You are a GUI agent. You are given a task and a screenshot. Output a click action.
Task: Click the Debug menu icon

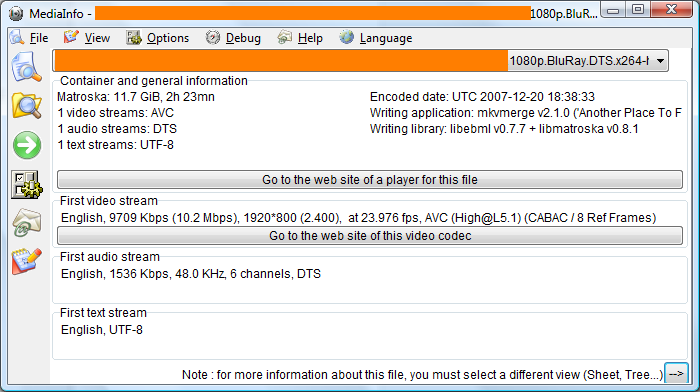point(212,38)
